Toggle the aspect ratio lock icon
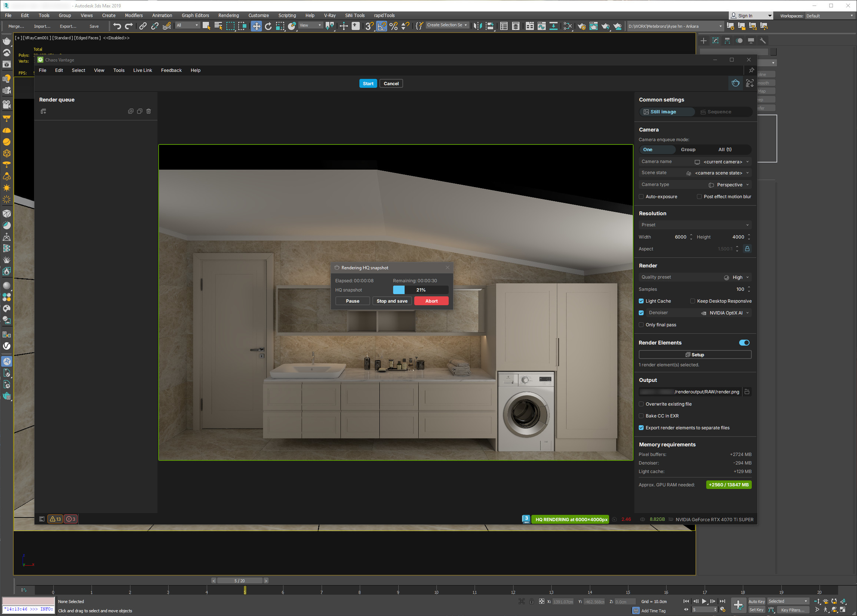Image resolution: width=857 pixels, height=616 pixels. pyautogui.click(x=747, y=249)
